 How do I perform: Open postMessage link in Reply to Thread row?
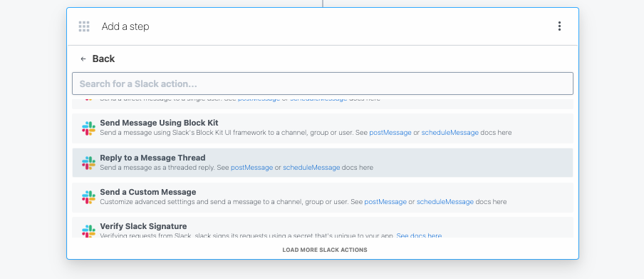[x=251, y=168]
